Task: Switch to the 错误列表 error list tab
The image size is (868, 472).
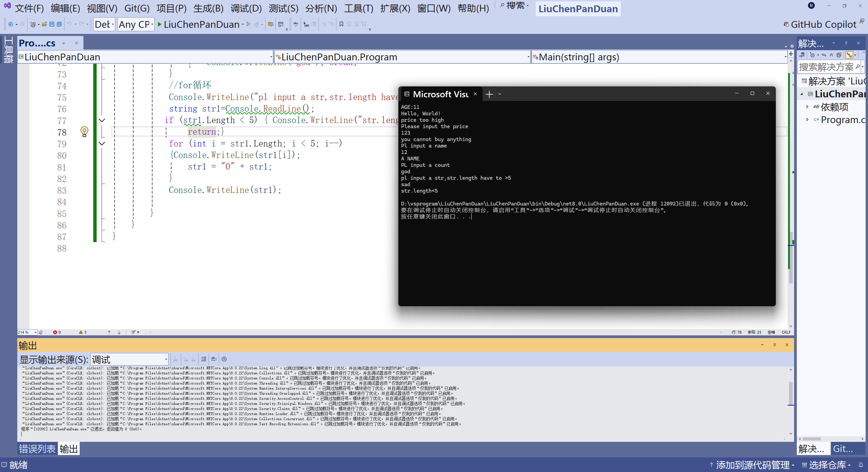Action: coord(37,449)
